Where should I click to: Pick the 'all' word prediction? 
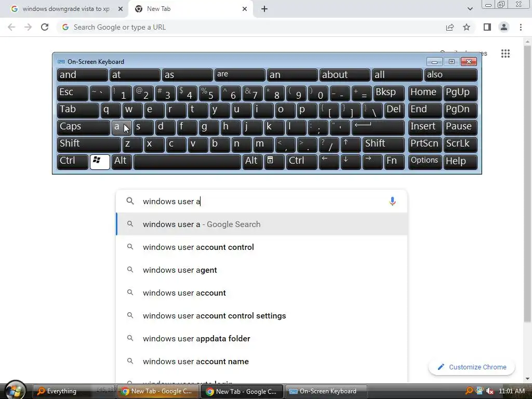click(x=397, y=75)
